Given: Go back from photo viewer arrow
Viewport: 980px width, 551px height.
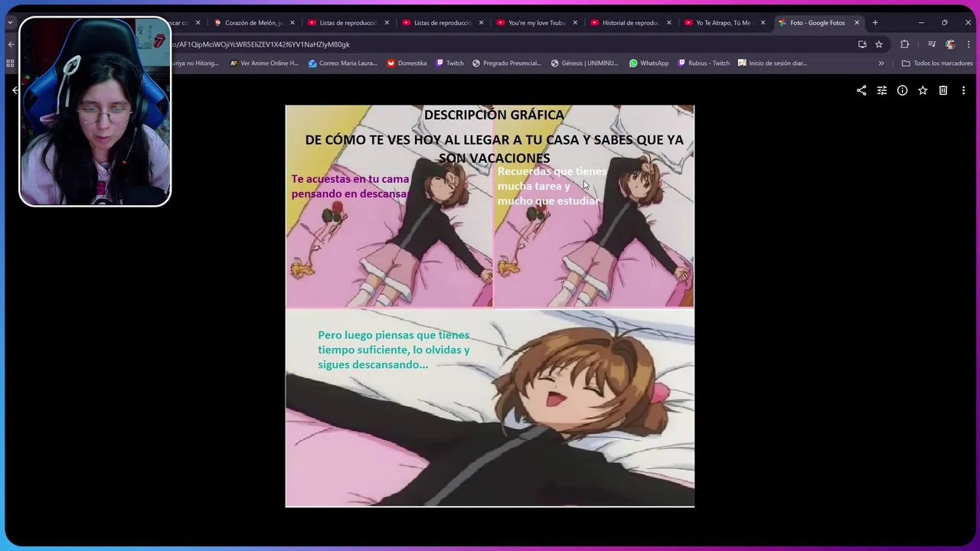Looking at the screenshot, I should [15, 90].
